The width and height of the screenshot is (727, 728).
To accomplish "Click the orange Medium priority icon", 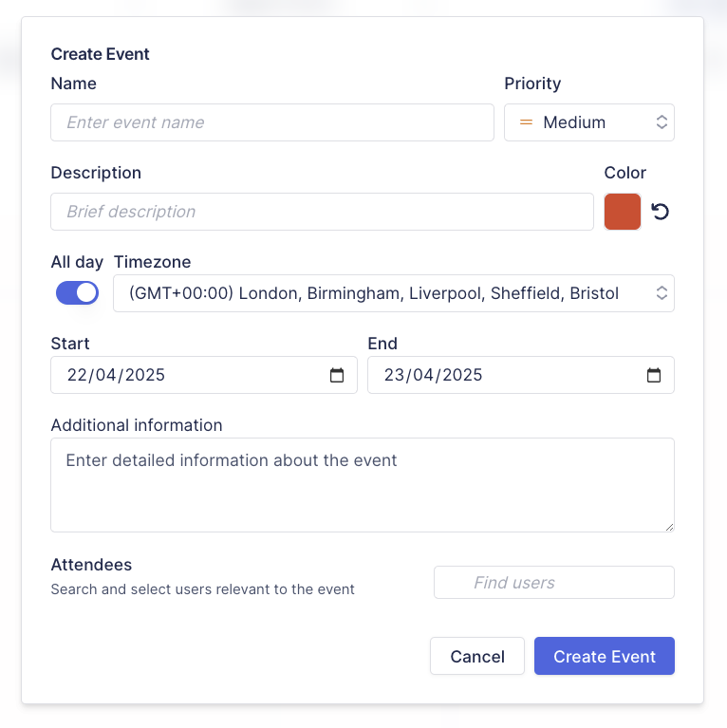I will 526,122.
